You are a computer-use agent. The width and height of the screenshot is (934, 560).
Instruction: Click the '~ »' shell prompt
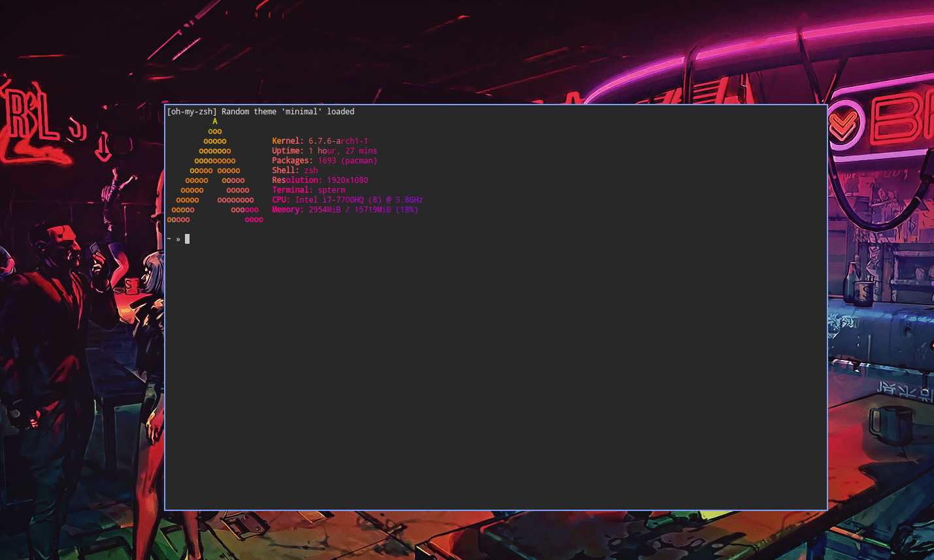tap(174, 239)
